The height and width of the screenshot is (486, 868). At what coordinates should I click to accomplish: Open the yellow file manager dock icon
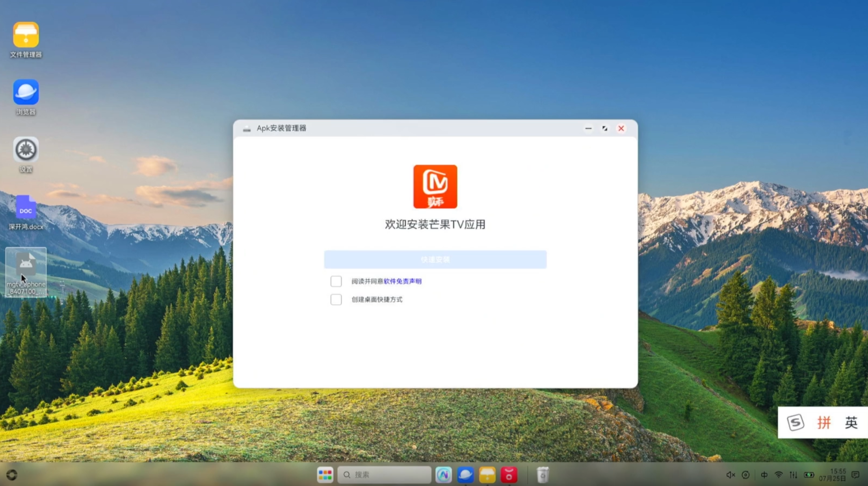tap(487, 474)
